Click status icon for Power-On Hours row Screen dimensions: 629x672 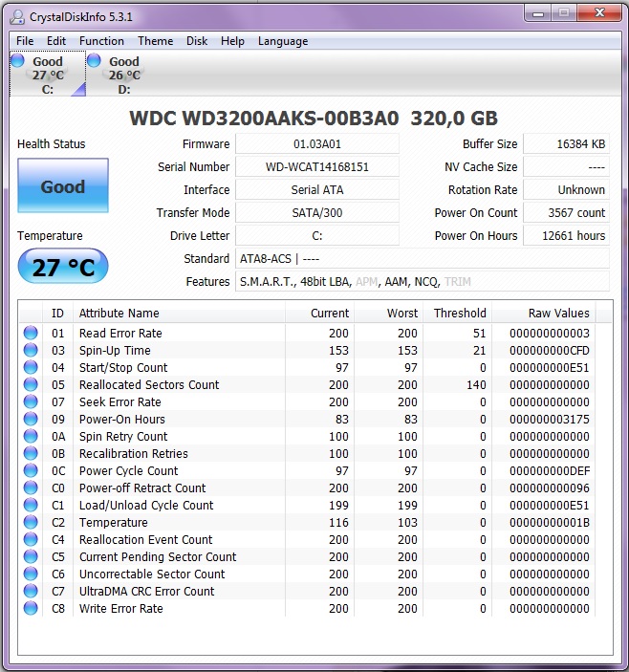(31, 419)
